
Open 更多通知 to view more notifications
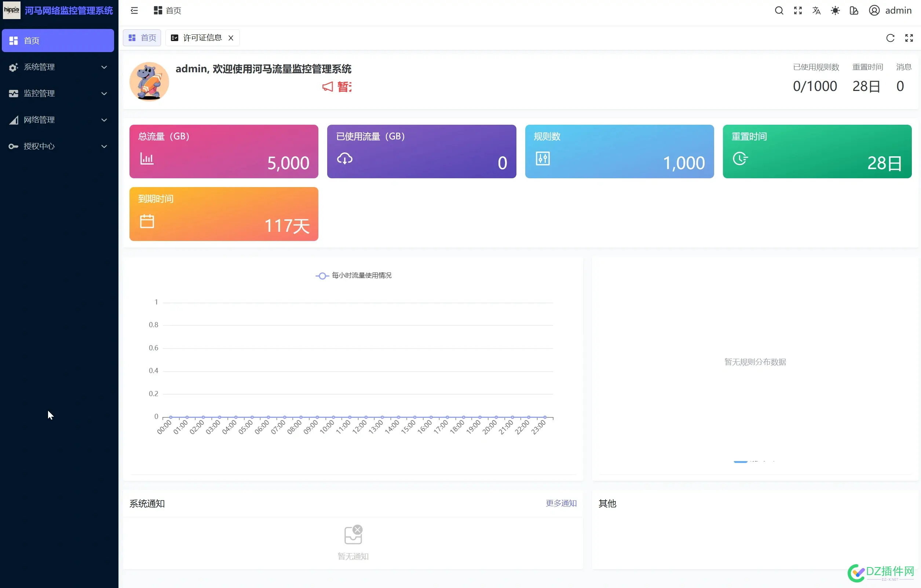click(561, 503)
